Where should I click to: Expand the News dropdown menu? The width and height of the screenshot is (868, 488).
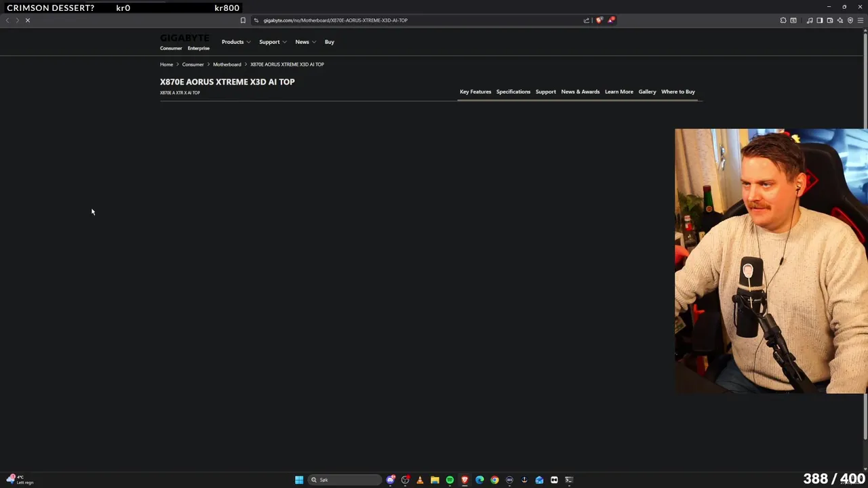click(305, 42)
